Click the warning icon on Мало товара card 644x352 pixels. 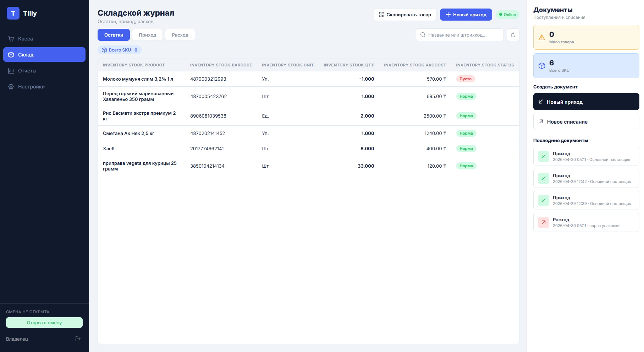point(542,38)
